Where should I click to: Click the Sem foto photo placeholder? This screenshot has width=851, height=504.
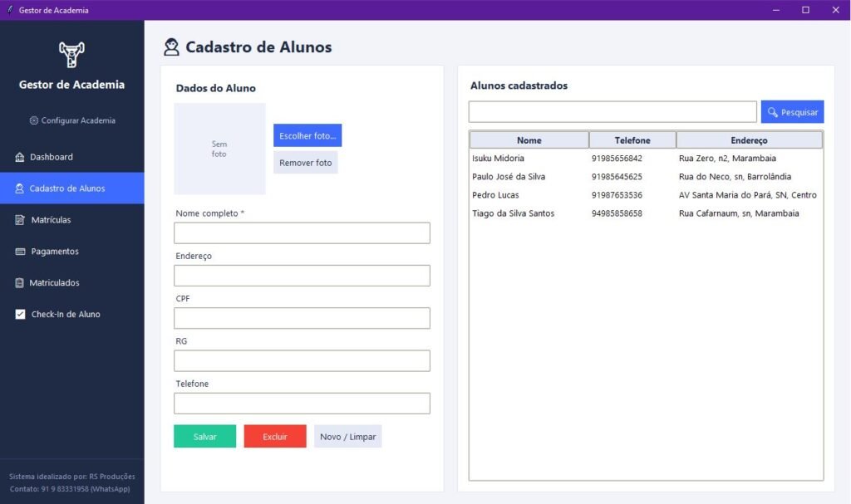(x=219, y=149)
